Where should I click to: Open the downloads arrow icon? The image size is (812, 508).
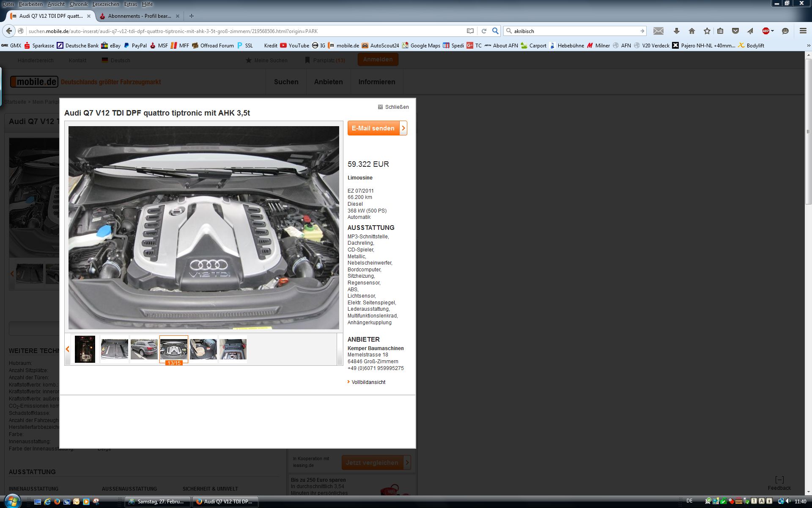(676, 31)
